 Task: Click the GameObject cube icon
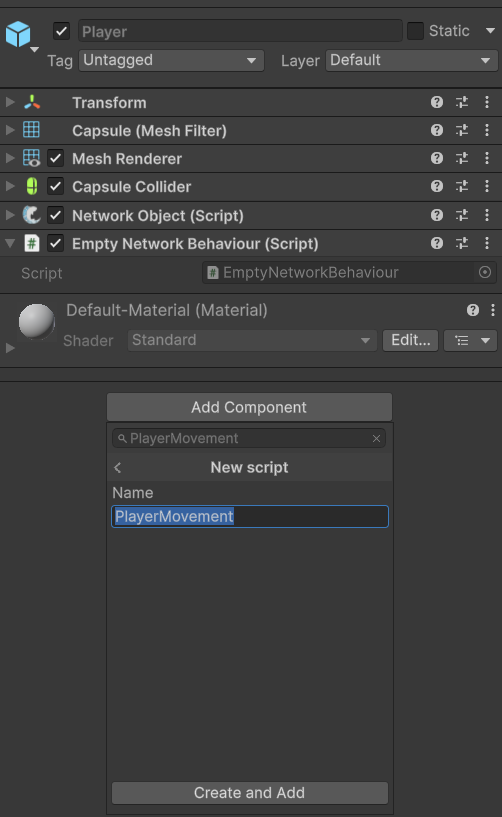(x=18, y=34)
